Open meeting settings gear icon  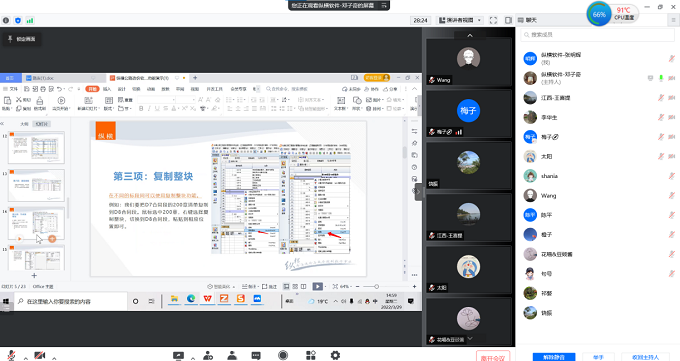pyautogui.click(x=335, y=356)
